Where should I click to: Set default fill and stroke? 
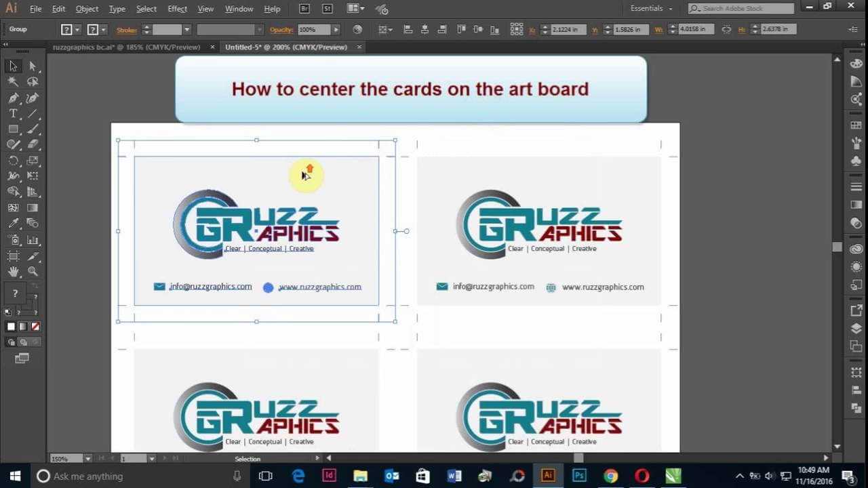[x=8, y=312]
